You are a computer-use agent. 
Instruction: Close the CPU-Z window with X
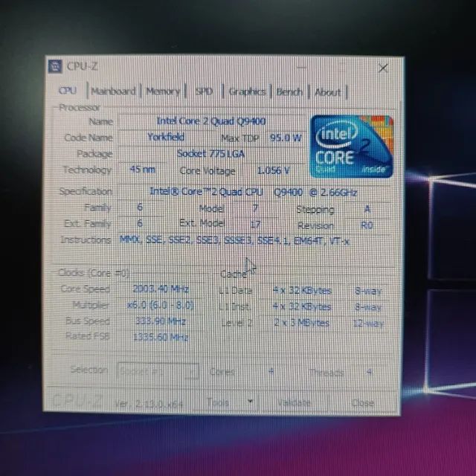click(x=383, y=68)
